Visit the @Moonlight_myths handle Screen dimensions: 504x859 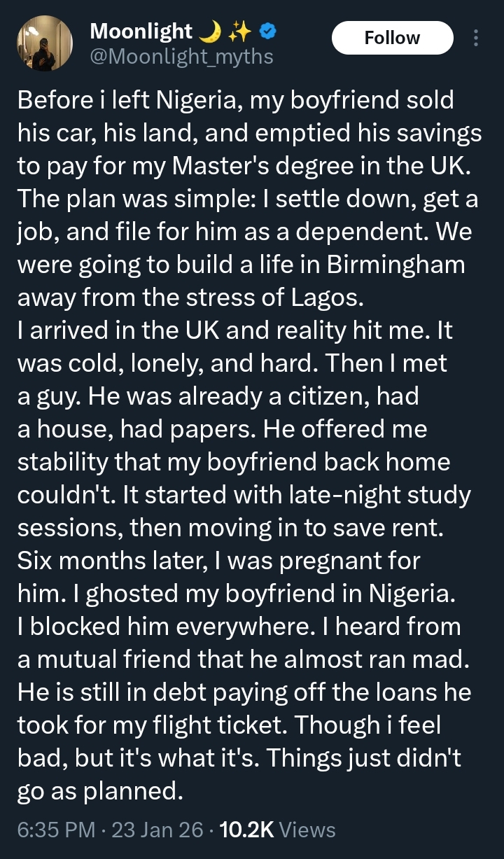[x=181, y=55]
